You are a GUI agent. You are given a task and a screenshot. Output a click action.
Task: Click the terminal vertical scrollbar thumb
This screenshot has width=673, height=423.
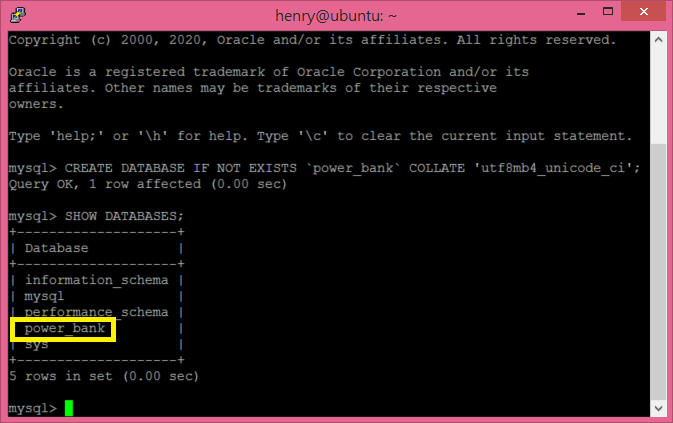658,272
